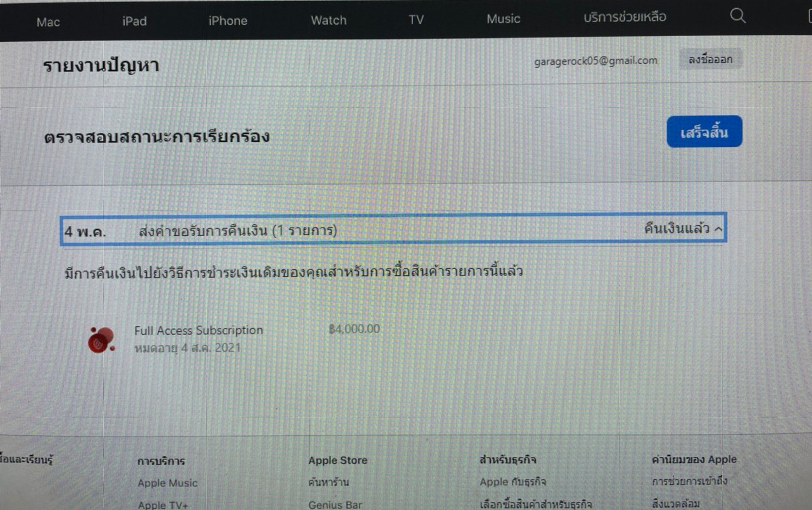This screenshot has width=812, height=510.
Task: Click the ลงชื่อออก sign out button
Action: [710, 59]
